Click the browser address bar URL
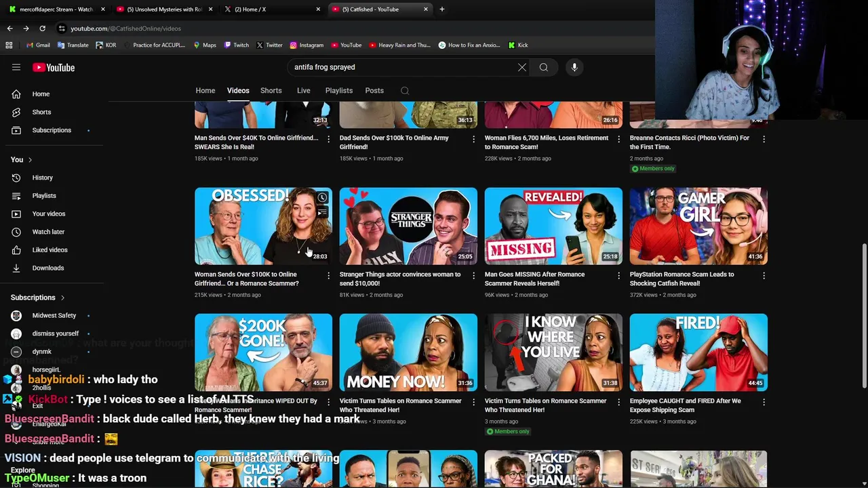This screenshot has height=488, width=868. [x=125, y=28]
